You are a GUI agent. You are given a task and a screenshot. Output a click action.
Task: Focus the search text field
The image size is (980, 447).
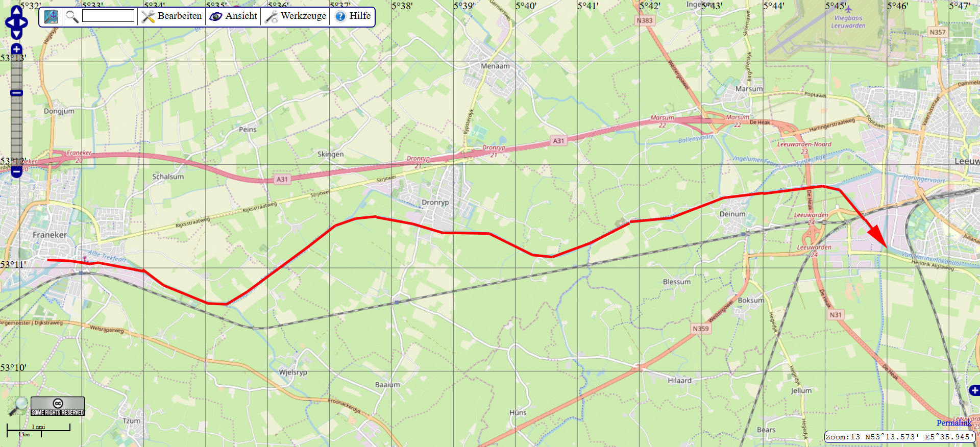pos(108,16)
